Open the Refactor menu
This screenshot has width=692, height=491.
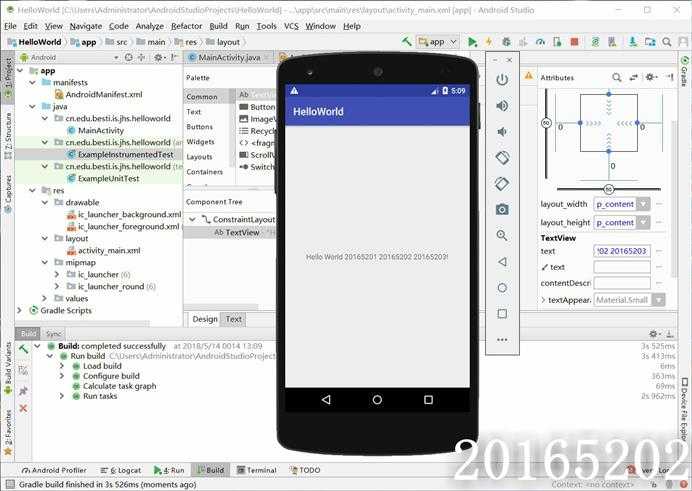point(186,26)
